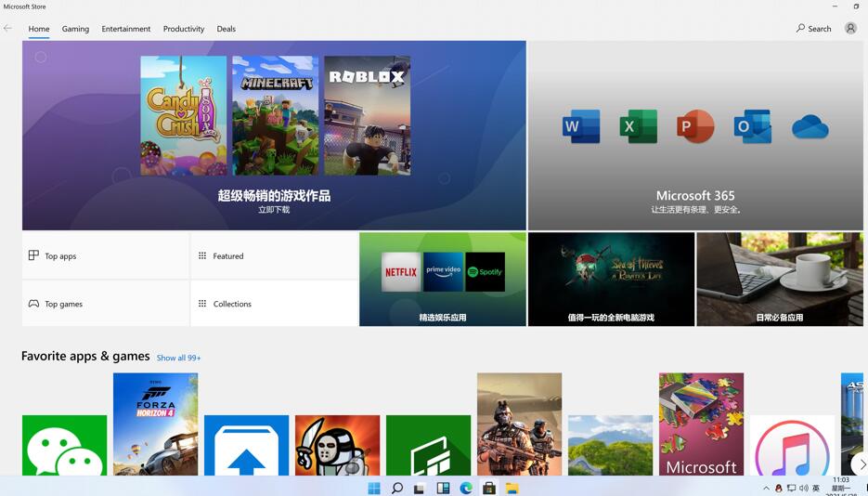The width and height of the screenshot is (868, 496).
Task: Click the network tray icon
Action: tap(791, 489)
